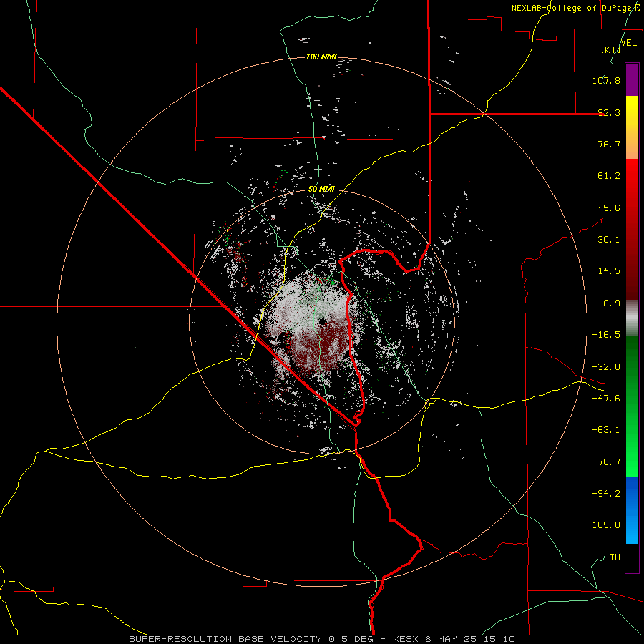This screenshot has width=644, height=644.
Task: Click the 30.1 velocity scale label
Action: pyautogui.click(x=609, y=240)
